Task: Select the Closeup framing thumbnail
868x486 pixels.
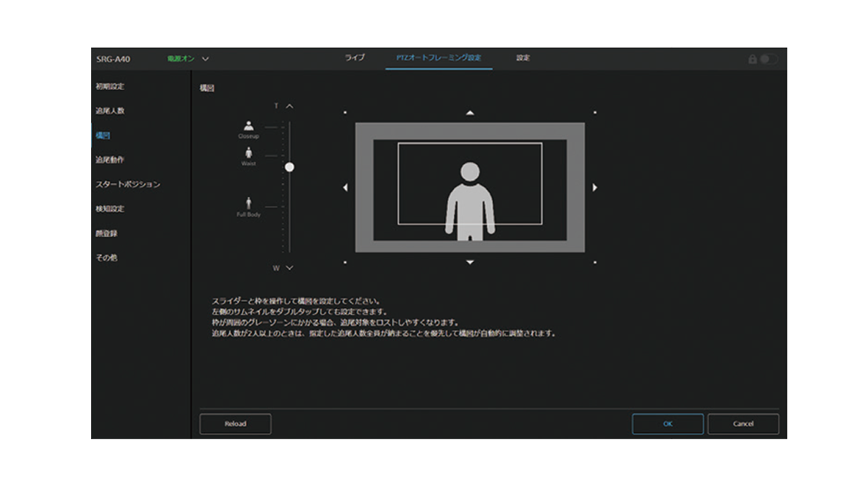Action: (248, 127)
